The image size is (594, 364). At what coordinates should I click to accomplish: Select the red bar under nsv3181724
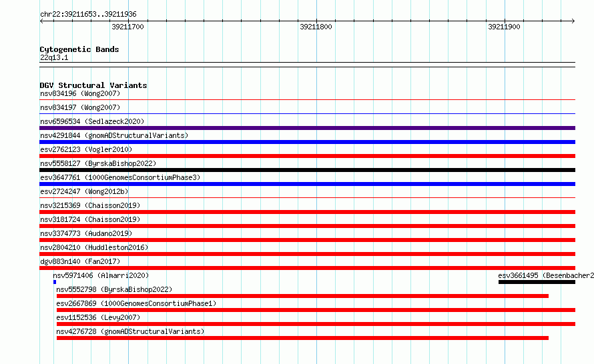coord(307,226)
